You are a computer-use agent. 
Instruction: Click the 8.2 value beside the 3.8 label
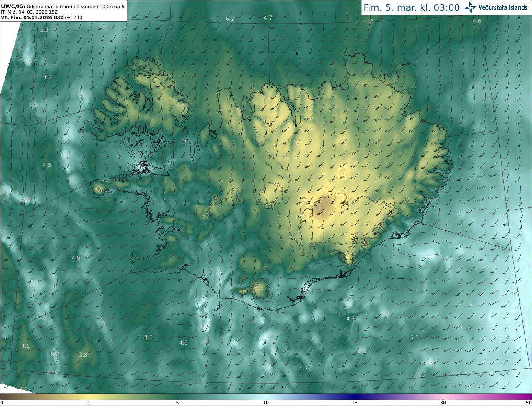(55, 355)
